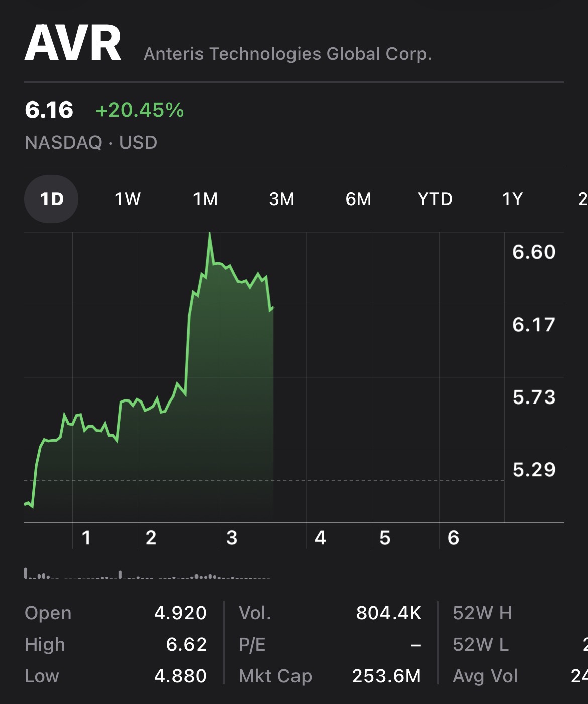Tap the 3 hour marker on time axis
Viewport: 588px width, 704px height.
pos(232,538)
